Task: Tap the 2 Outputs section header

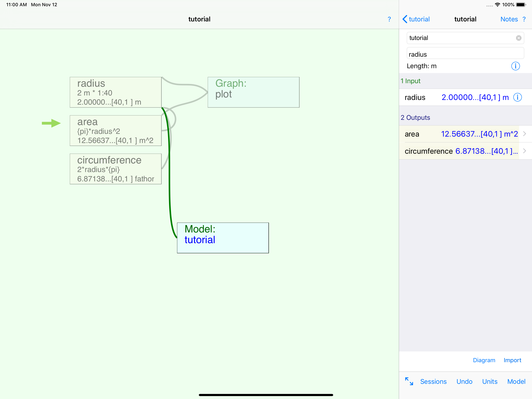Action: (x=415, y=117)
